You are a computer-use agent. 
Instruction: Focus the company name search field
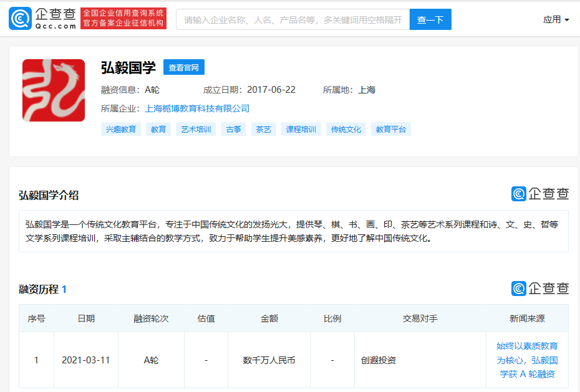click(293, 19)
